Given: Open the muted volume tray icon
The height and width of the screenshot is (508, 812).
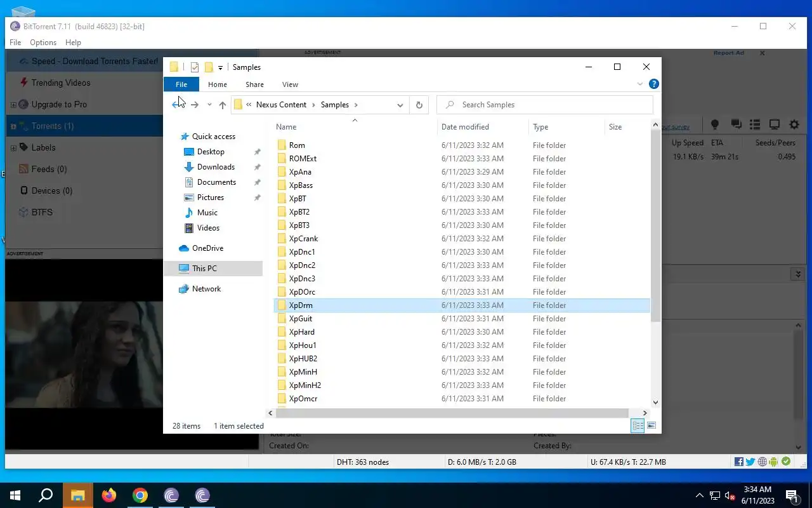Looking at the screenshot, I should click(730, 496).
